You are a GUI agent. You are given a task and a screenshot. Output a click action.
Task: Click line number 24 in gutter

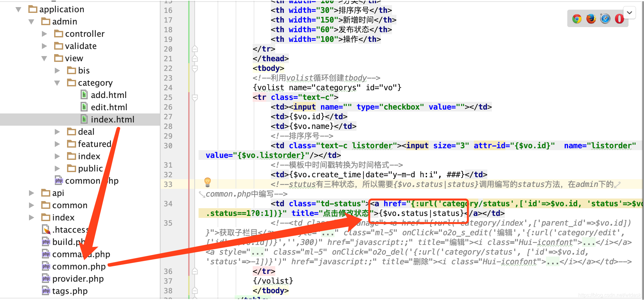pos(168,88)
